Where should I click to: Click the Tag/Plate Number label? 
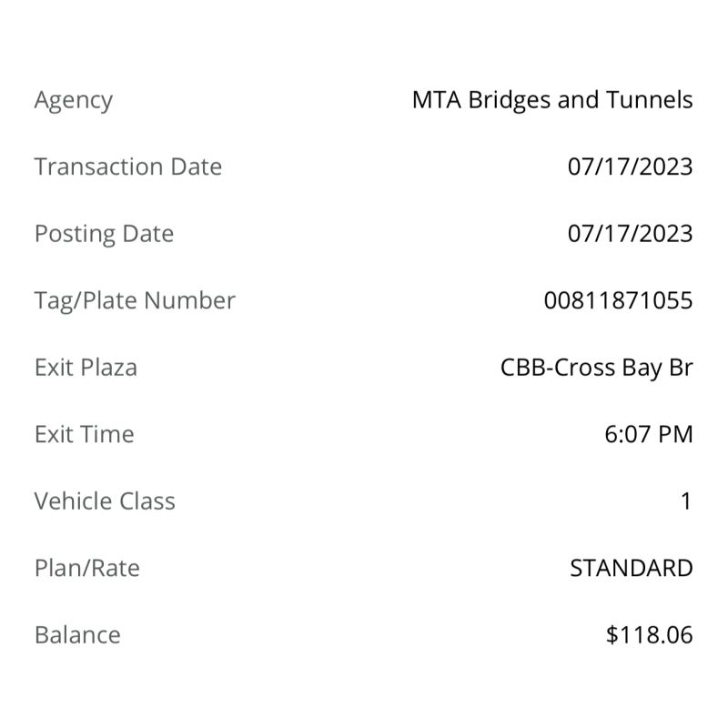click(x=135, y=301)
